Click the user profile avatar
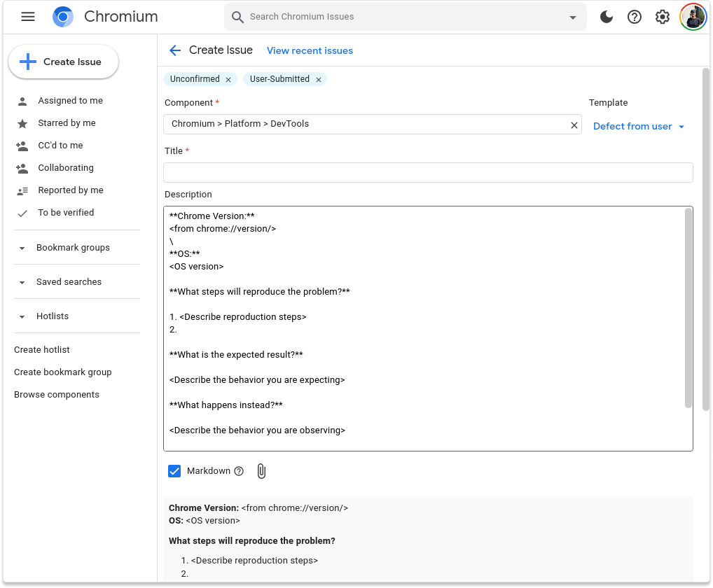The height and width of the screenshot is (588, 713). [x=693, y=17]
